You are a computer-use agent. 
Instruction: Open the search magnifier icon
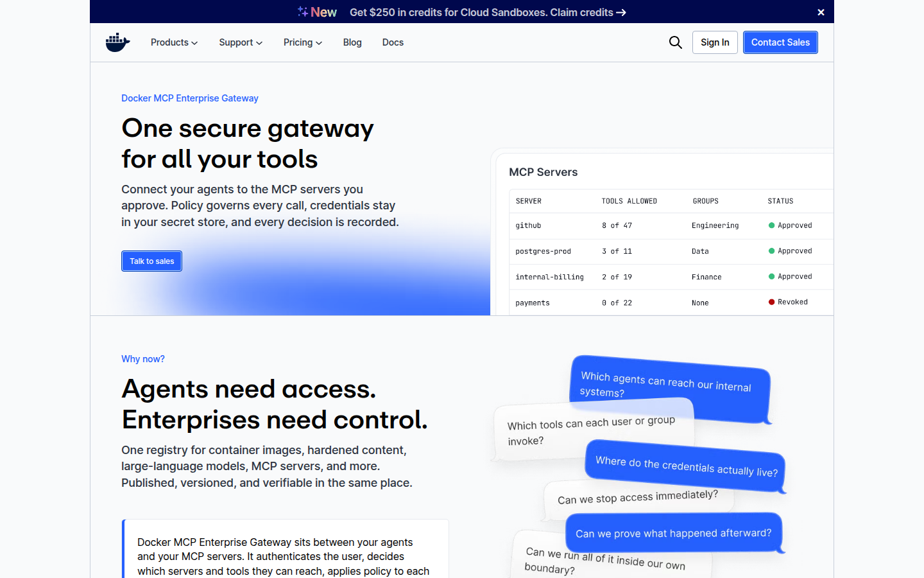[x=675, y=42]
